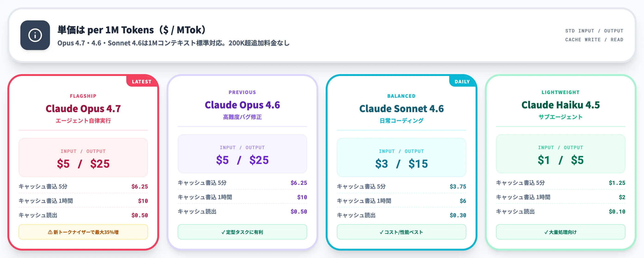Image resolution: width=644 pixels, height=258 pixels.
Task: Click the 日常コーディング subtitle
Action: click(402, 121)
